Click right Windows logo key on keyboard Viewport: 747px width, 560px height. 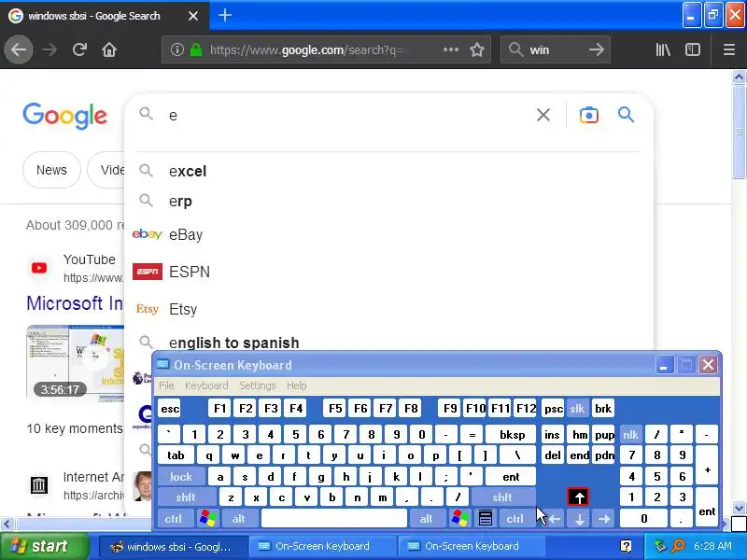pyautogui.click(x=459, y=518)
